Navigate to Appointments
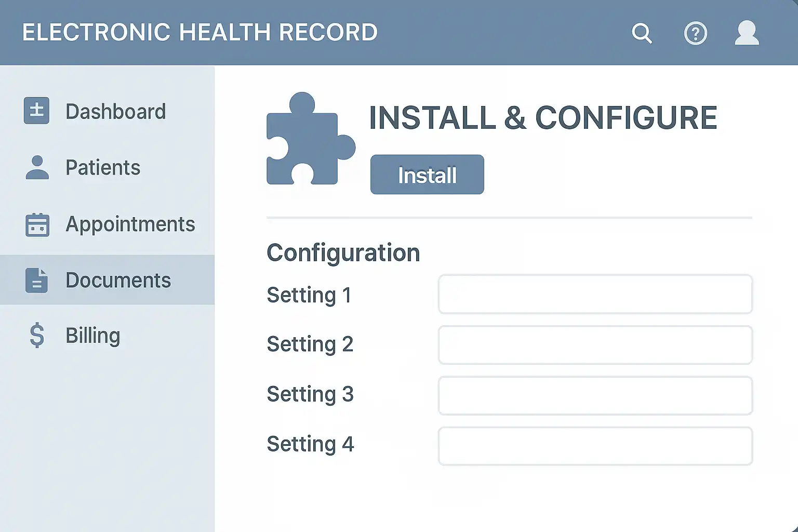The image size is (798, 532). coord(130,224)
